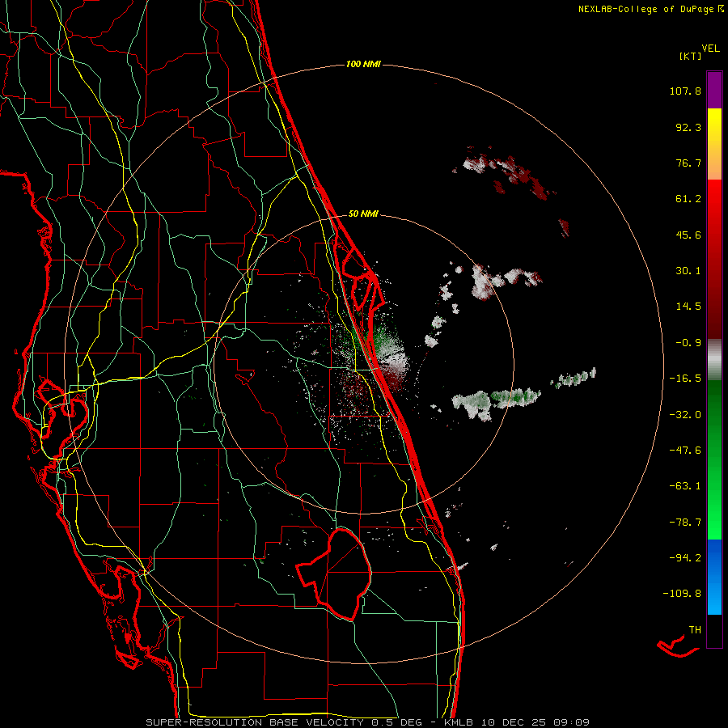Select the 14.5 scale value
The height and width of the screenshot is (728, 728).
click(688, 307)
